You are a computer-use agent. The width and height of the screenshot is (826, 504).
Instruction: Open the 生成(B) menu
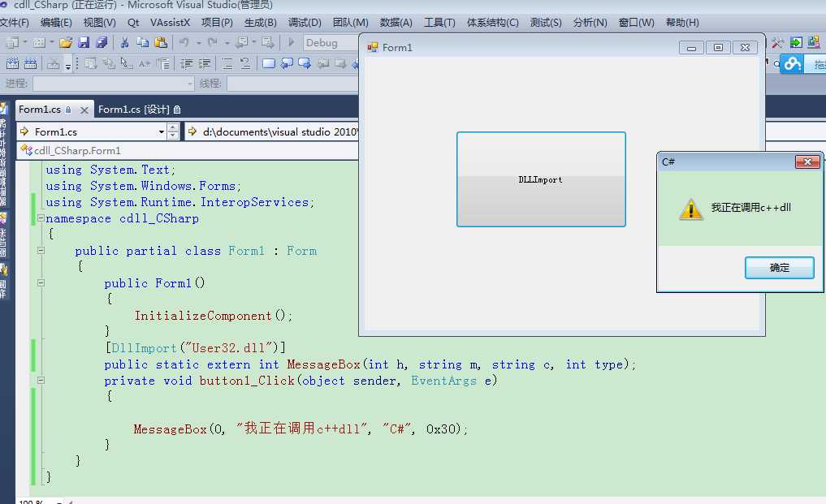click(260, 23)
